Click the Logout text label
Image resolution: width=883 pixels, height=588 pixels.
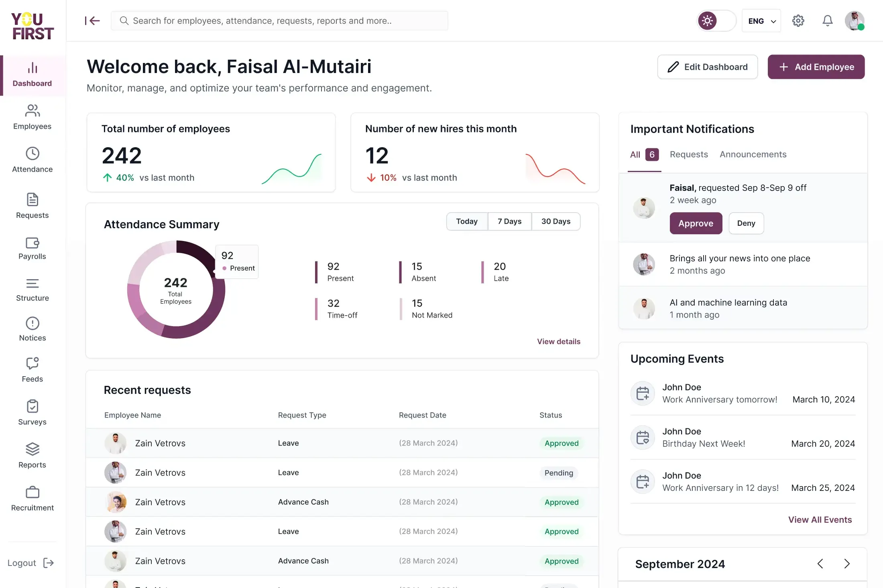22,563
